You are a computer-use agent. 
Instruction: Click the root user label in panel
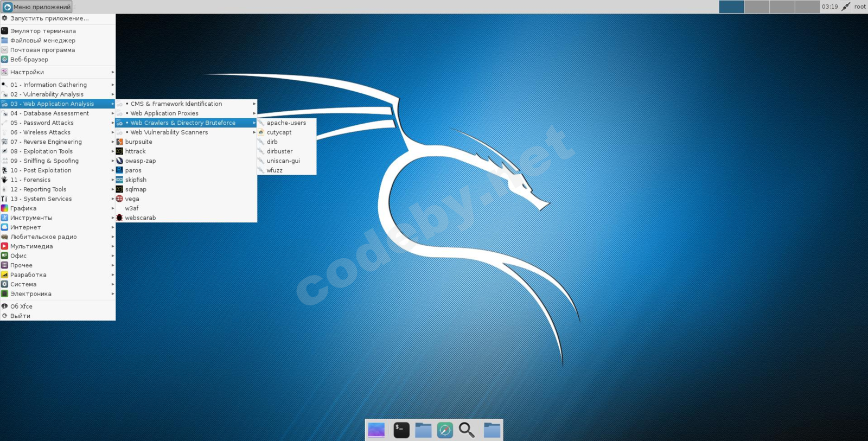[x=860, y=7]
